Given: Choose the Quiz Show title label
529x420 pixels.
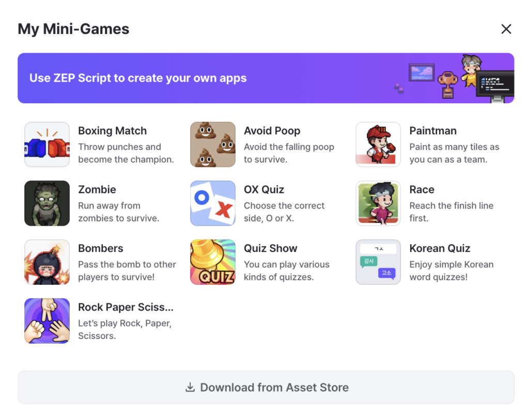Looking at the screenshot, I should coord(271,248).
